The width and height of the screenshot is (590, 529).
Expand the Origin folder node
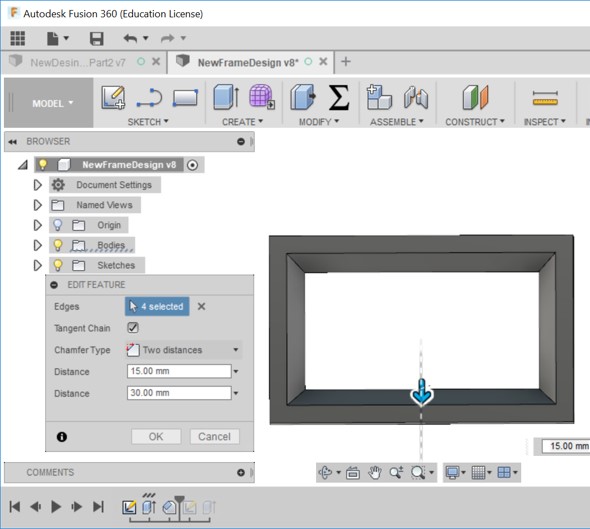pyautogui.click(x=38, y=225)
